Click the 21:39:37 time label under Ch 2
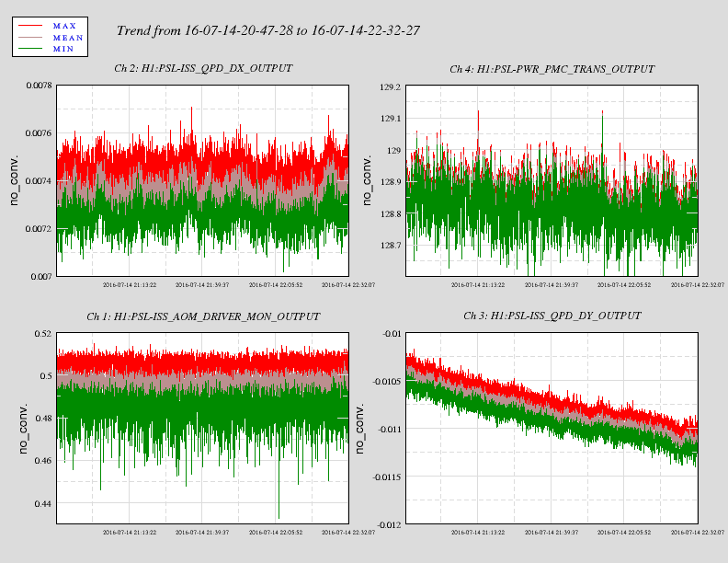The height and width of the screenshot is (563, 728). [202, 285]
